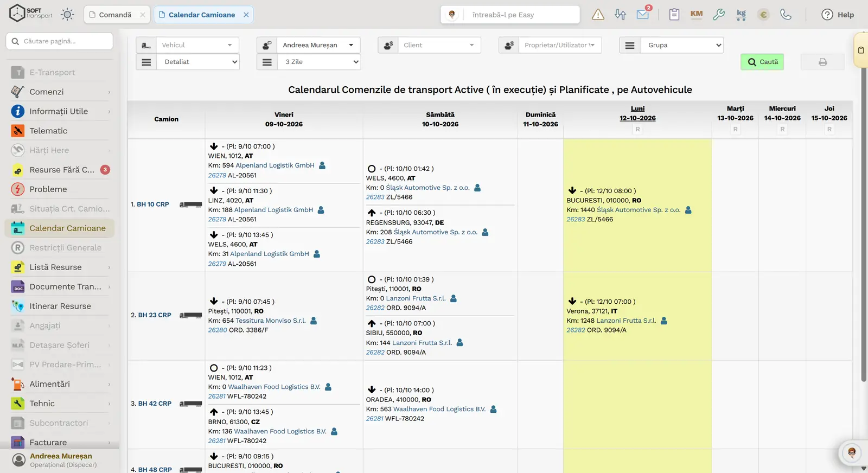Click the truck icon beside BH 23 CRP
The image size is (868, 473).
click(x=191, y=315)
